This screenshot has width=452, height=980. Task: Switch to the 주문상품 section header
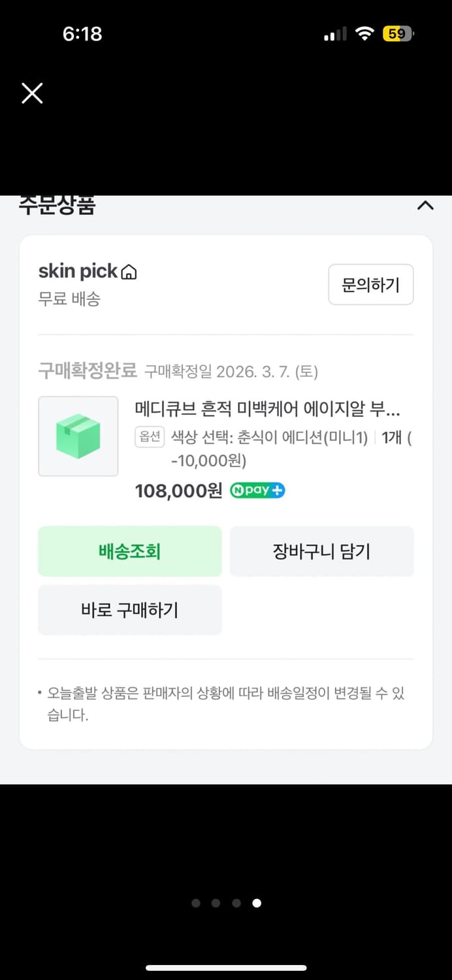[57, 206]
